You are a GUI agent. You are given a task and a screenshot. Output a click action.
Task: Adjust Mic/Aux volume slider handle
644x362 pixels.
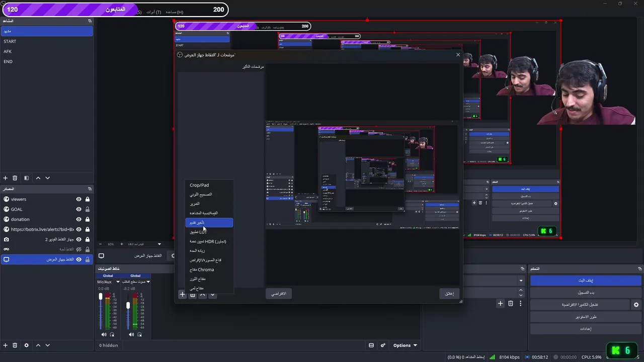point(101,297)
